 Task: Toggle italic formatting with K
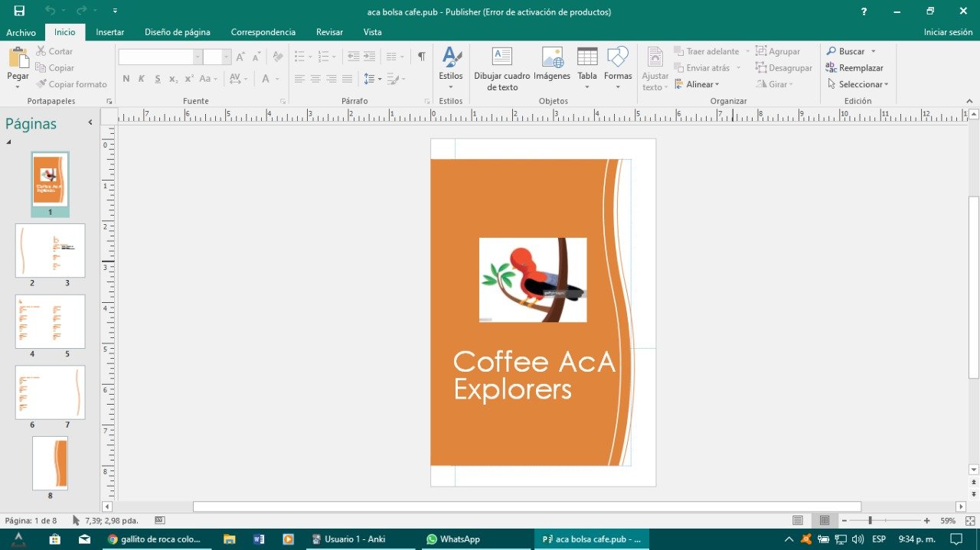141,78
